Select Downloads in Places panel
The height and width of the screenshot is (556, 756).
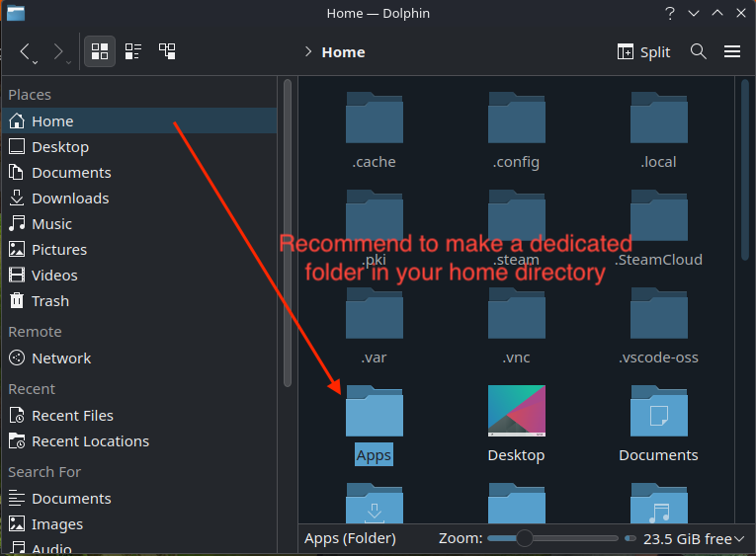click(x=70, y=198)
